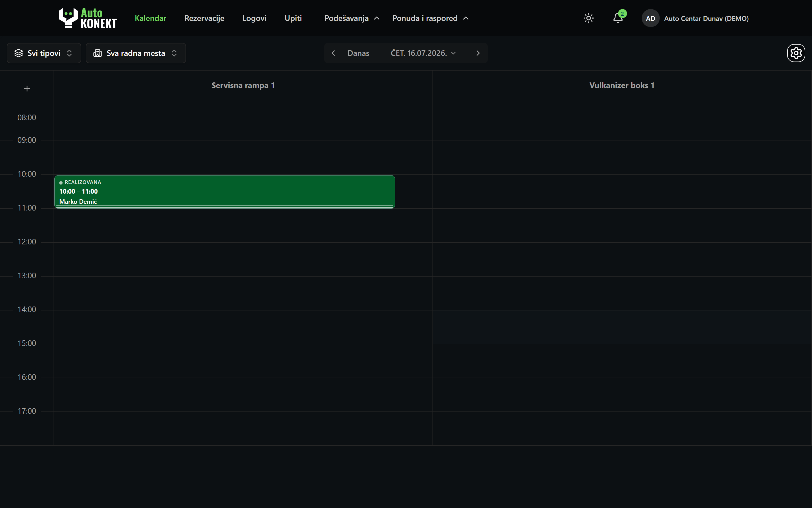Click the Servisna rampa 1 column header
Screen dimensions: 812x508
(243, 85)
